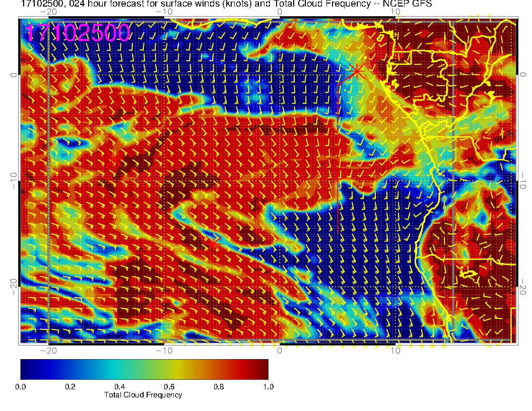Click the red flight track line along 5°E
Image resolution: width=532 pixels, height=411 pixels.
[x=338, y=159]
